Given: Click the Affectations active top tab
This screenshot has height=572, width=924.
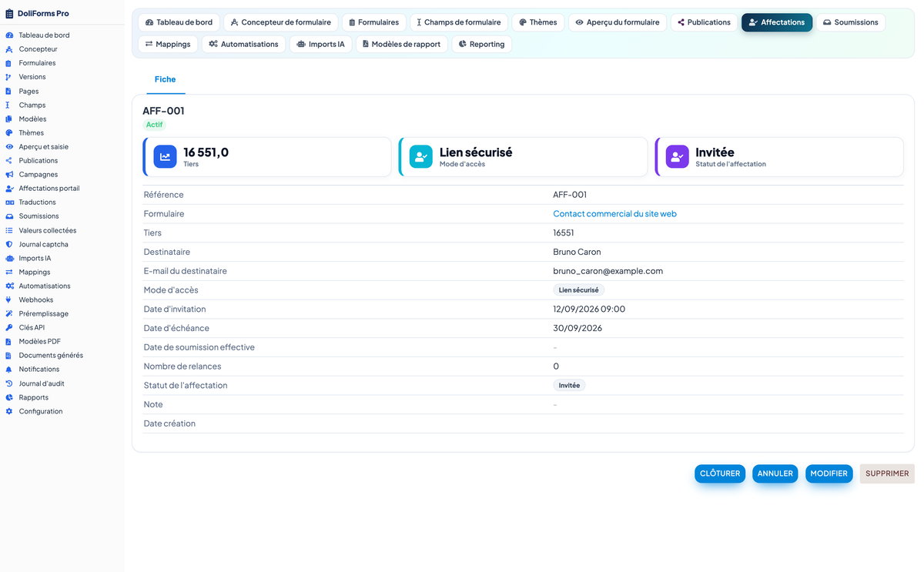Looking at the screenshot, I should (x=776, y=22).
